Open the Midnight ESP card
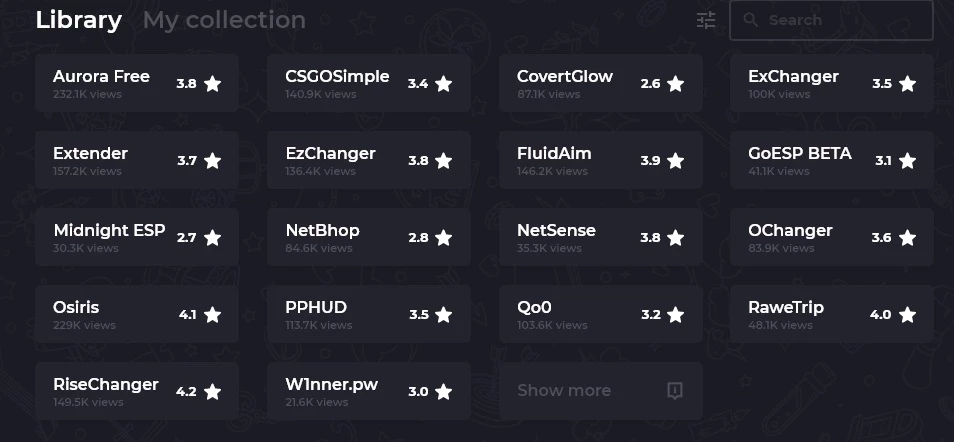 (137, 237)
